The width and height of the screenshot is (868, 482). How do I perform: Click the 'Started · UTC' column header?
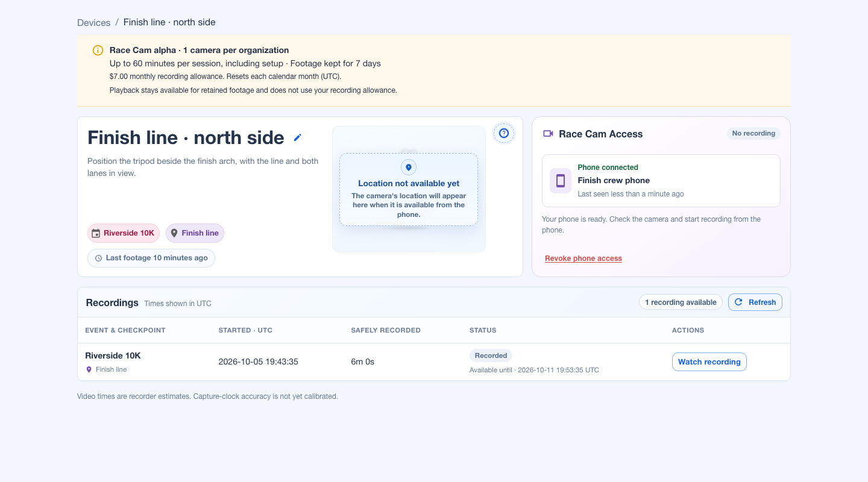click(x=245, y=330)
